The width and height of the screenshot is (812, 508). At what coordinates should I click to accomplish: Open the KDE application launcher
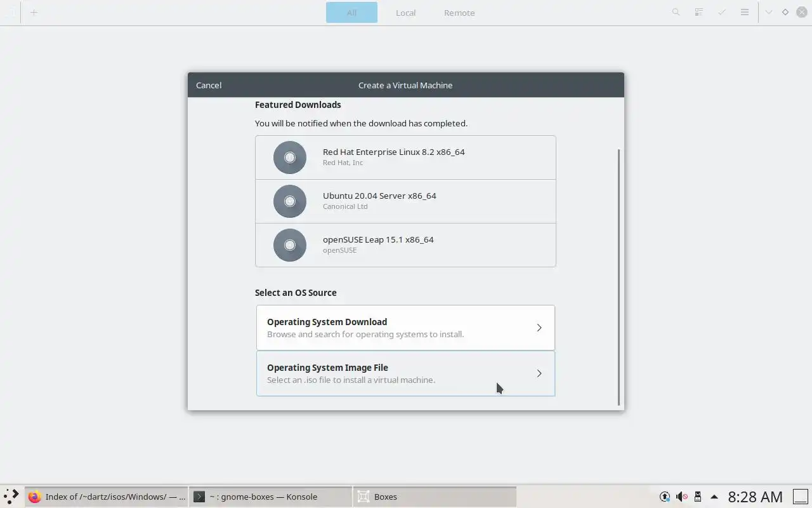[x=11, y=497]
